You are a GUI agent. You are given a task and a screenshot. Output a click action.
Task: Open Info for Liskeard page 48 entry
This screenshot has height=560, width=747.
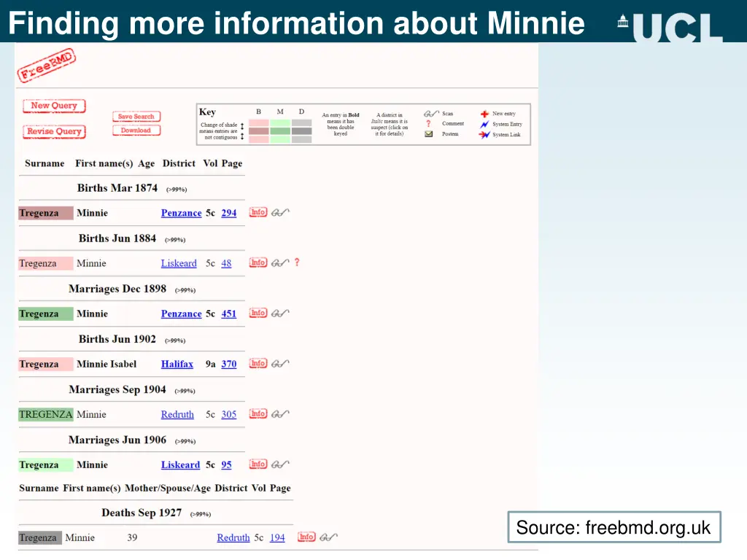tap(258, 262)
